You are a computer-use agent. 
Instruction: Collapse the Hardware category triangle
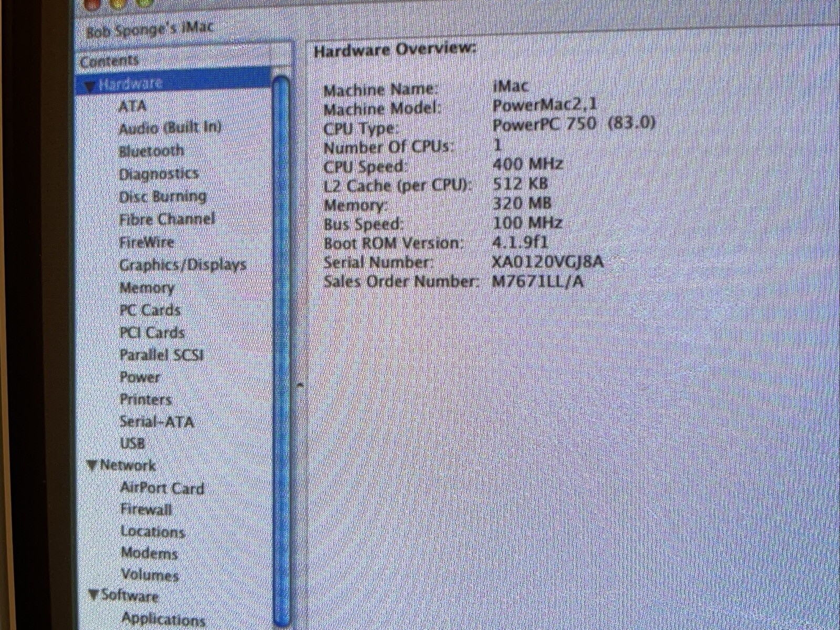90,86
